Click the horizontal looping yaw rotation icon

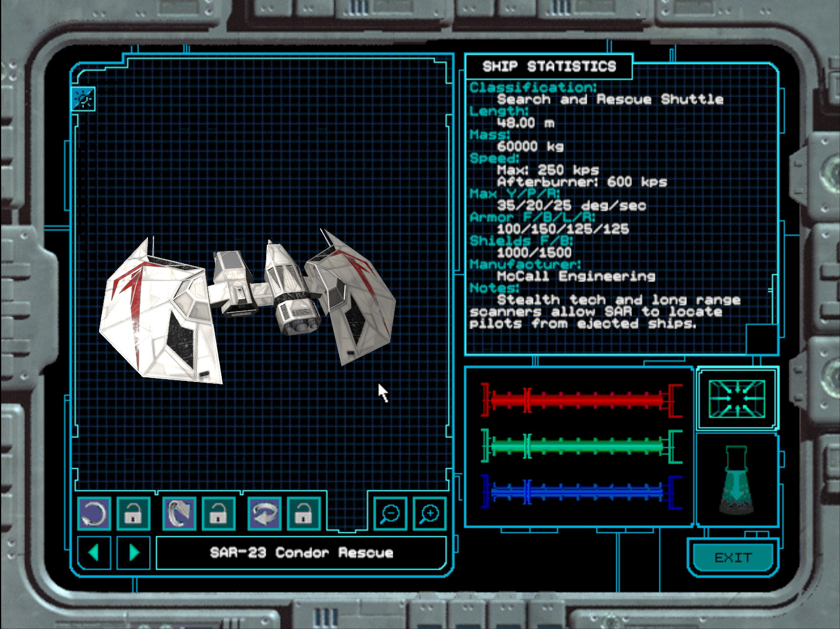[x=264, y=514]
